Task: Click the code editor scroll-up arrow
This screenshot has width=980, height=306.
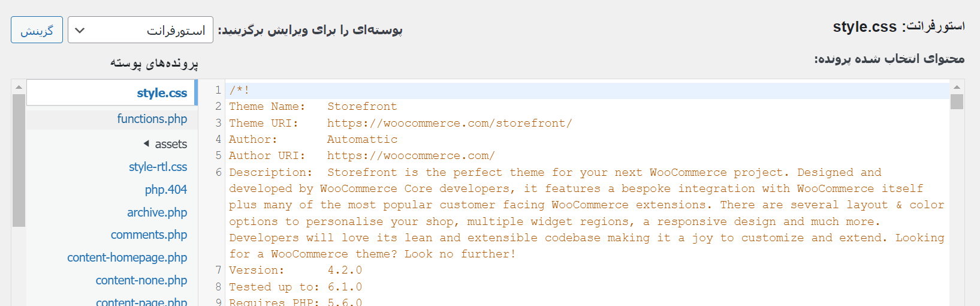Action: 957,87
